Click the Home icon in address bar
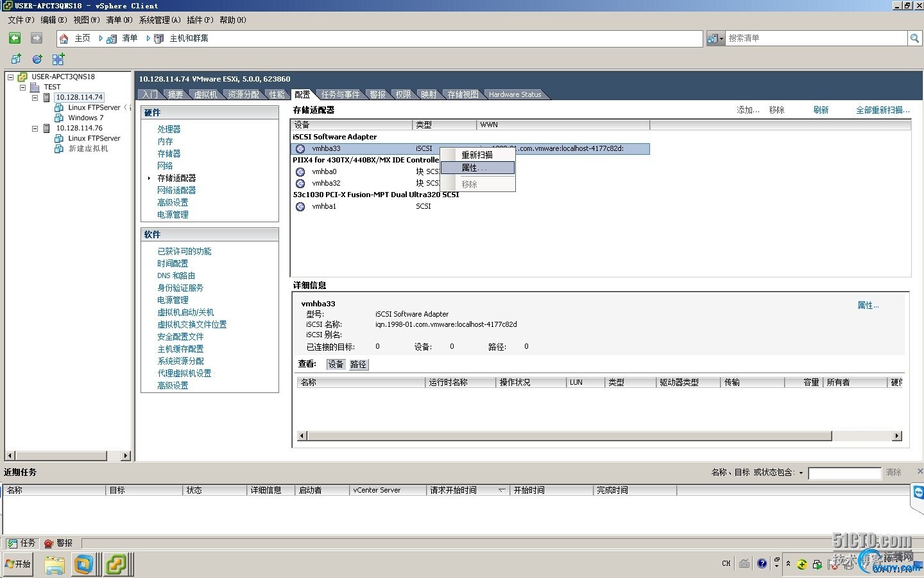This screenshot has width=924, height=578. click(64, 39)
